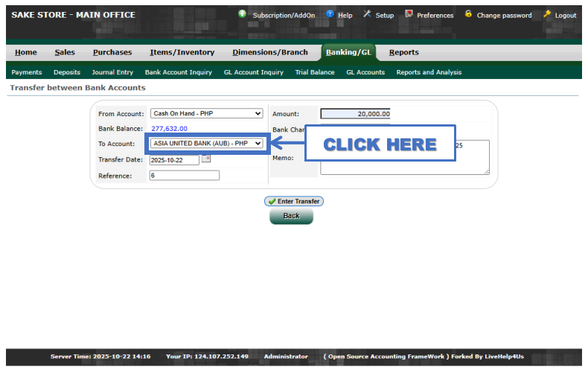
Task: Focus the Reference text field
Action: click(x=184, y=176)
